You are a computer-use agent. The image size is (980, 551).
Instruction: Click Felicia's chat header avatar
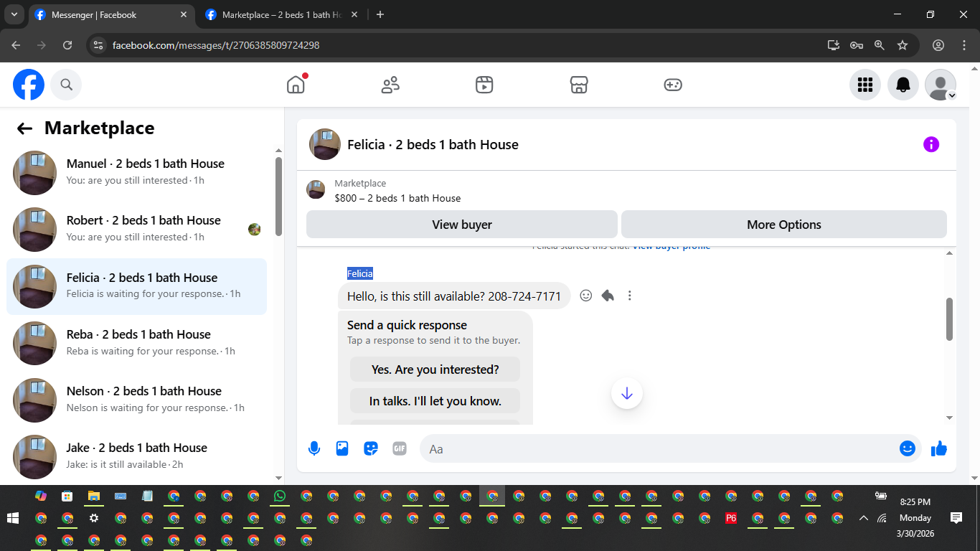pyautogui.click(x=325, y=144)
